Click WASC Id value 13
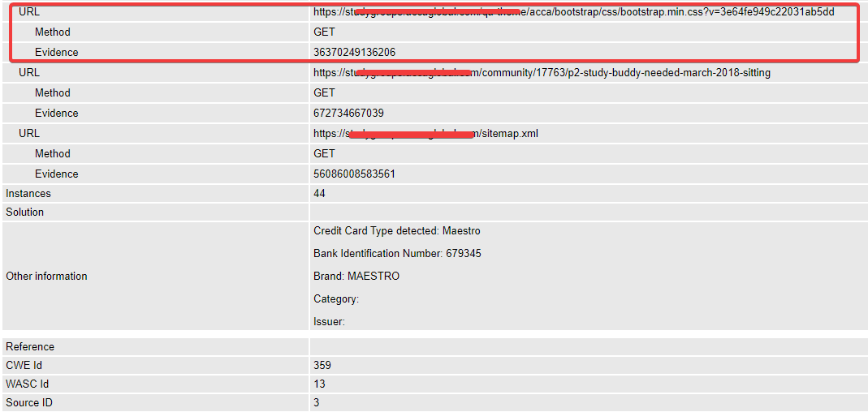 point(319,384)
